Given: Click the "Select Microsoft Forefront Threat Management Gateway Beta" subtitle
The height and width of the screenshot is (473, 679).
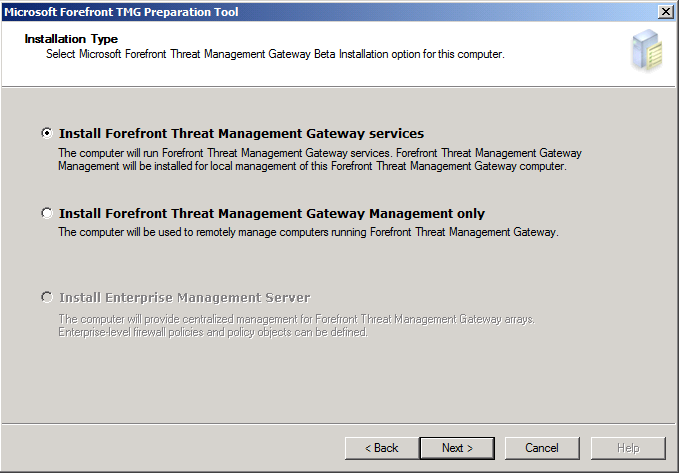Looking at the screenshot, I should pos(275,53).
